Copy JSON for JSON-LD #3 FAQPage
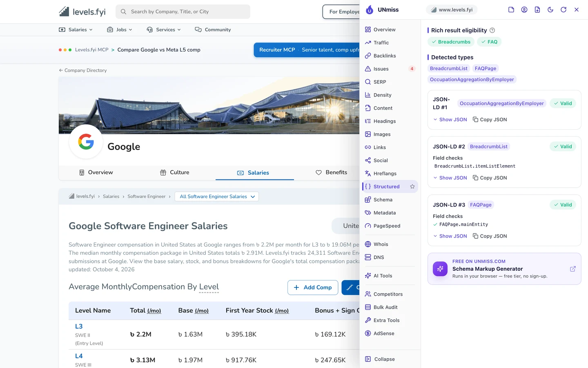 tap(490, 236)
